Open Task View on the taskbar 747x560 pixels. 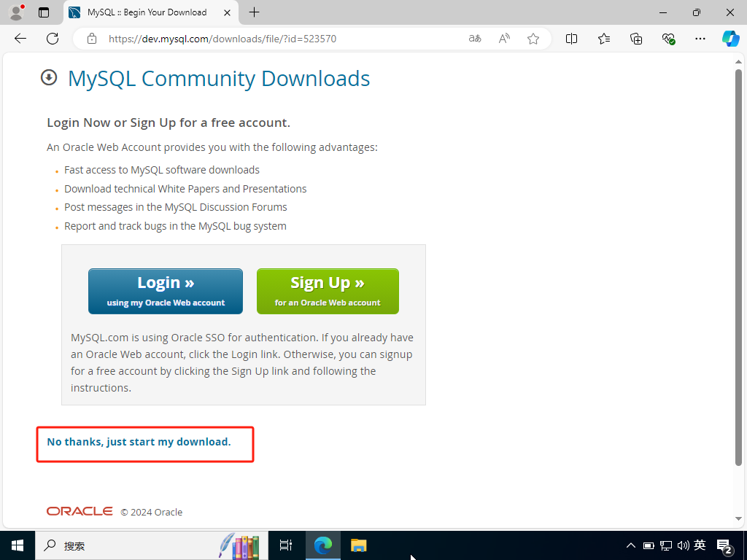click(x=286, y=545)
